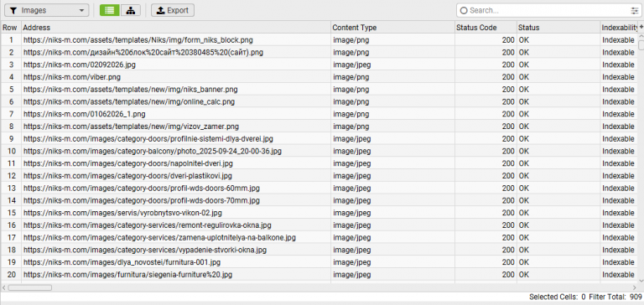644x305 pixels.
Task: Select the form_niks_block.png address
Action: click(x=138, y=40)
